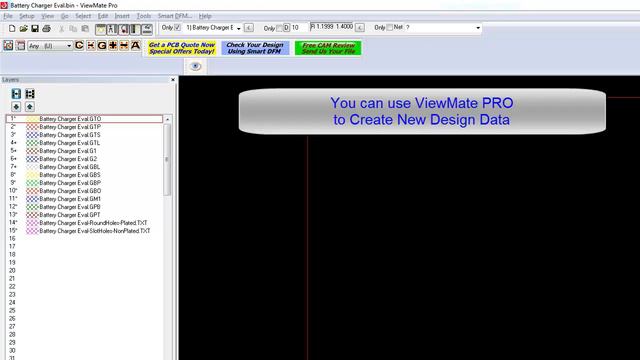
Task: Click the right black layer list icon
Action: (x=30, y=94)
